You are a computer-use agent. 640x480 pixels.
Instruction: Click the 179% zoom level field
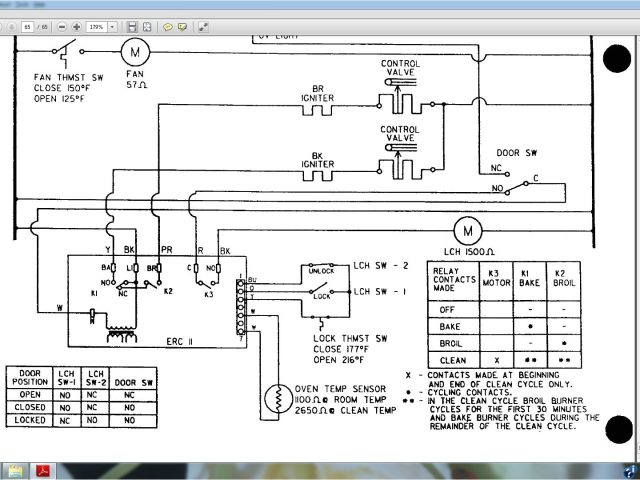(98, 25)
